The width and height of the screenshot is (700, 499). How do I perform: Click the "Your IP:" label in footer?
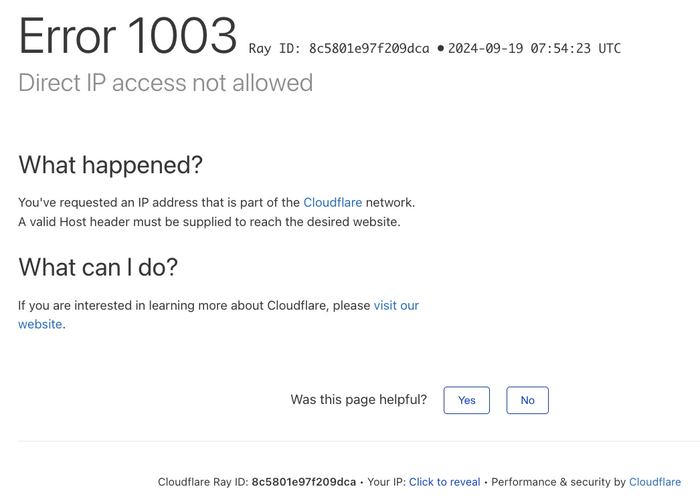point(386,482)
